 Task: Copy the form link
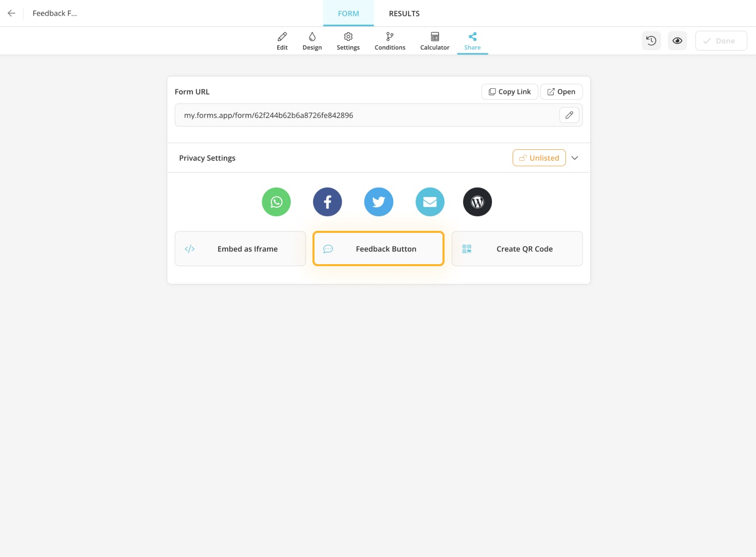[509, 91]
